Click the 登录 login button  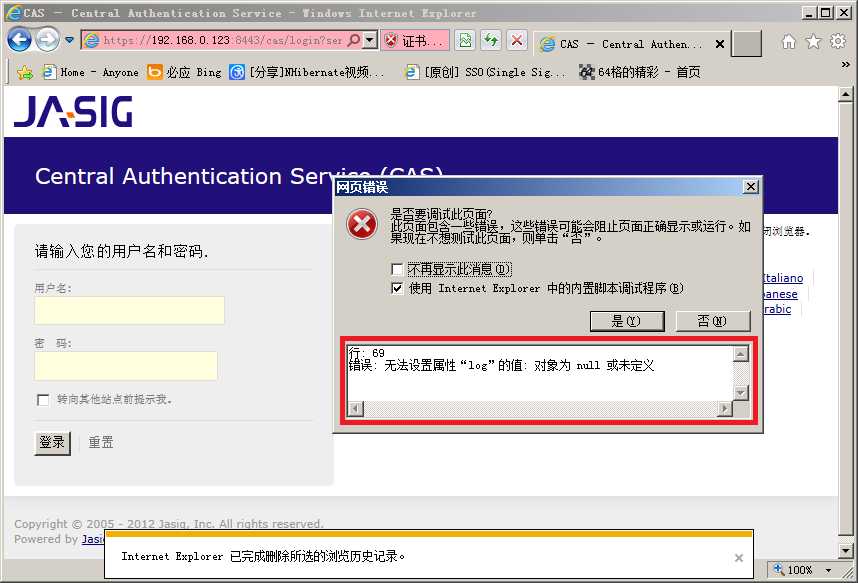click(x=53, y=442)
